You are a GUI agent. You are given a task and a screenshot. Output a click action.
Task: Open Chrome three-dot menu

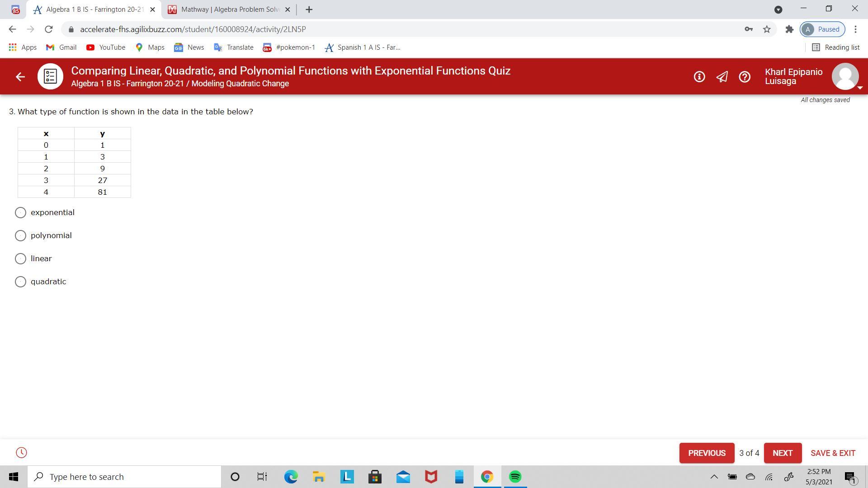point(855,29)
